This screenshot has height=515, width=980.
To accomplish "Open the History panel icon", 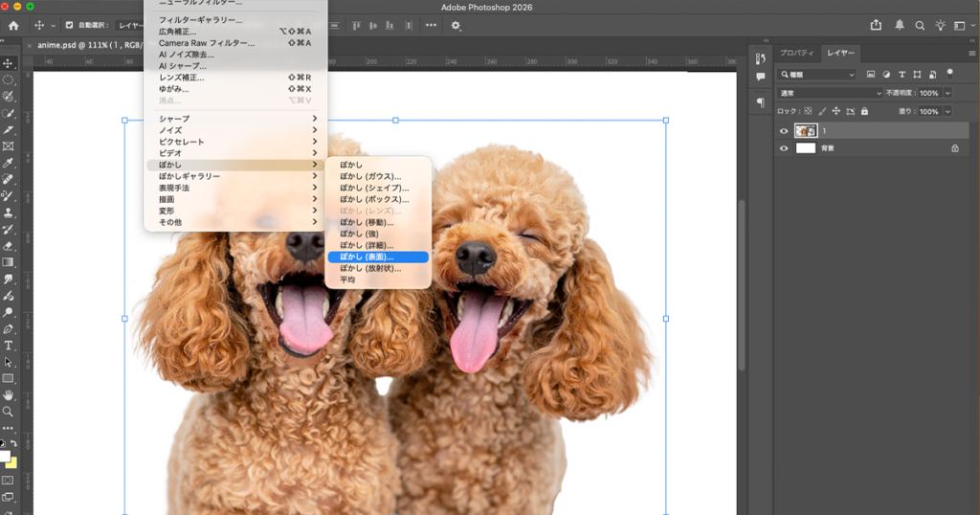I will point(761,58).
